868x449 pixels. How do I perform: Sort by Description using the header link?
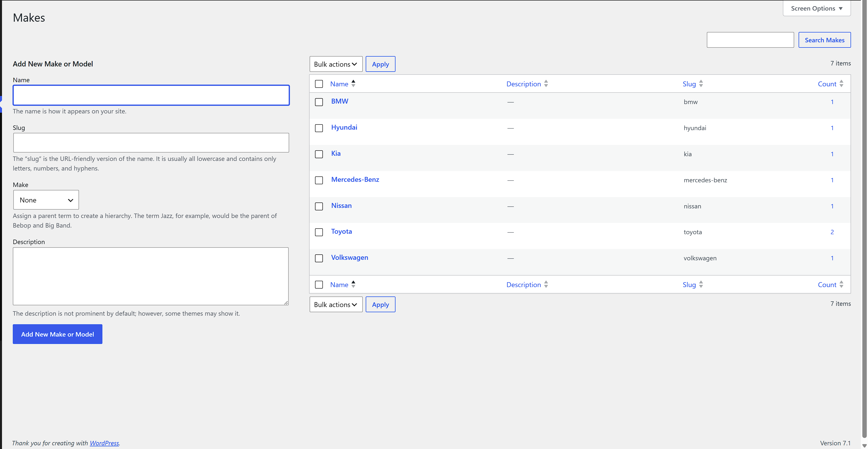tap(524, 84)
